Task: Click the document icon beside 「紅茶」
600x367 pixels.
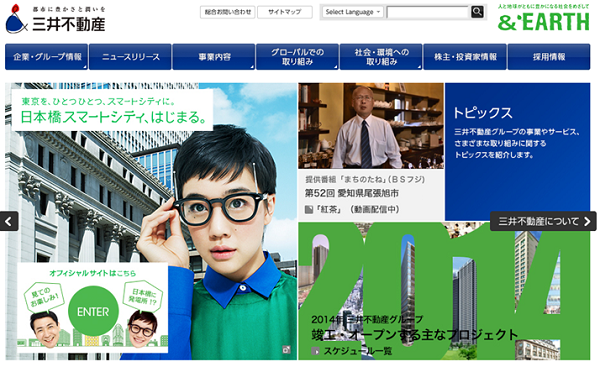Action: click(x=308, y=209)
